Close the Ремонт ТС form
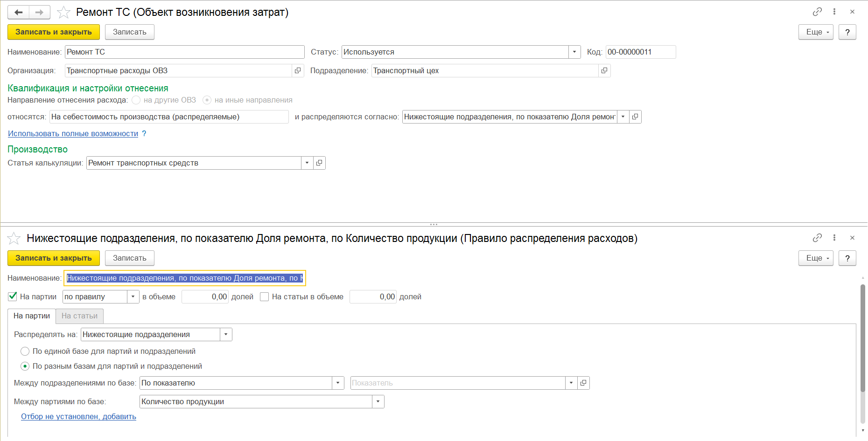The width and height of the screenshot is (868, 441). [852, 12]
